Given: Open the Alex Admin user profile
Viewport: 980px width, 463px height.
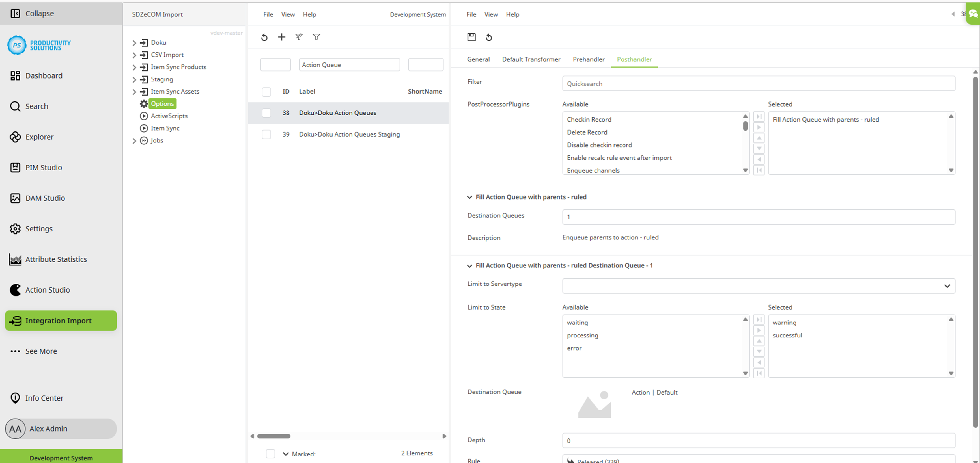Looking at the screenshot, I should click(x=61, y=429).
